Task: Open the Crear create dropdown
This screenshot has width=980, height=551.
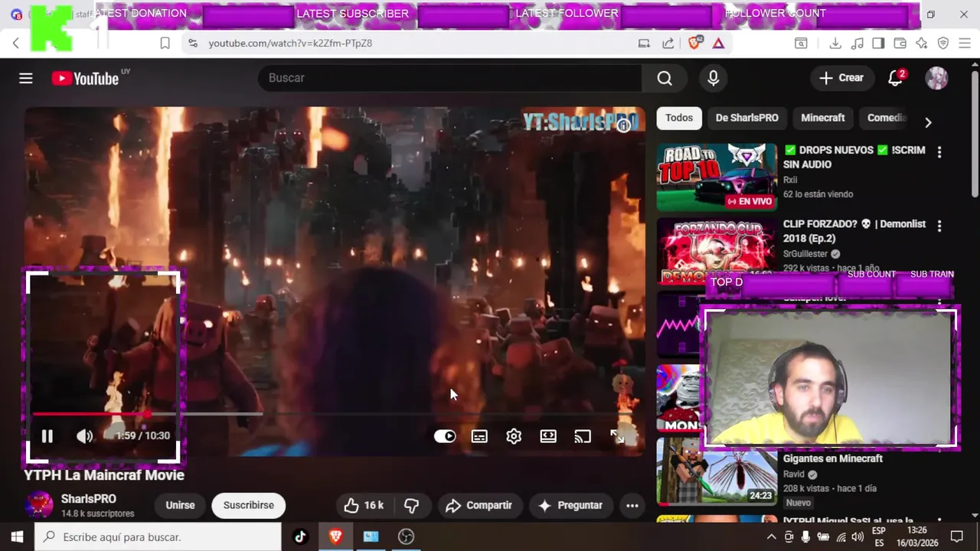Action: point(841,78)
